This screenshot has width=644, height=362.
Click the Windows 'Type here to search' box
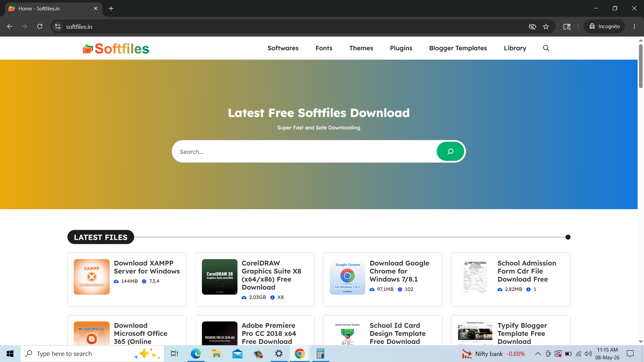click(x=93, y=354)
